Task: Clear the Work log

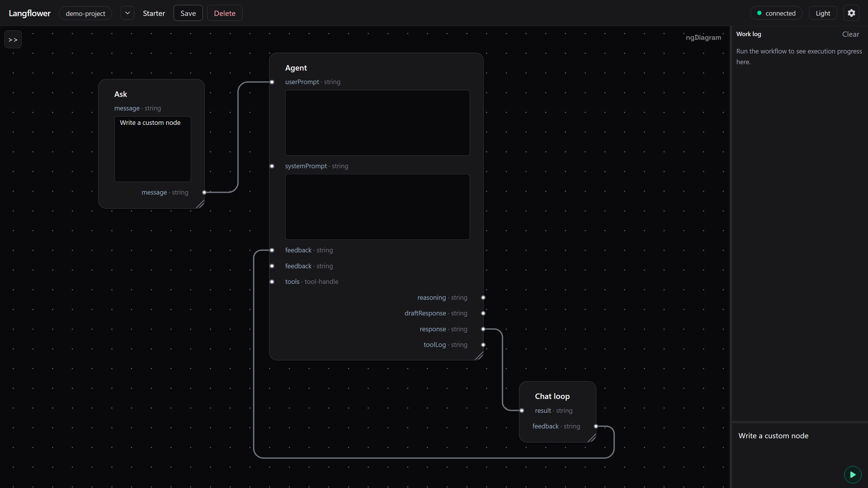Action: click(x=850, y=34)
